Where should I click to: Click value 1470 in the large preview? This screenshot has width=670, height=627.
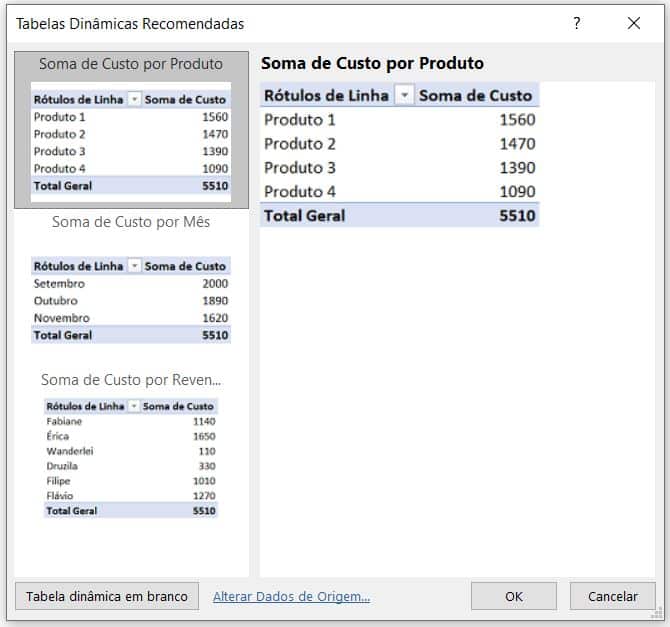pyautogui.click(x=517, y=144)
